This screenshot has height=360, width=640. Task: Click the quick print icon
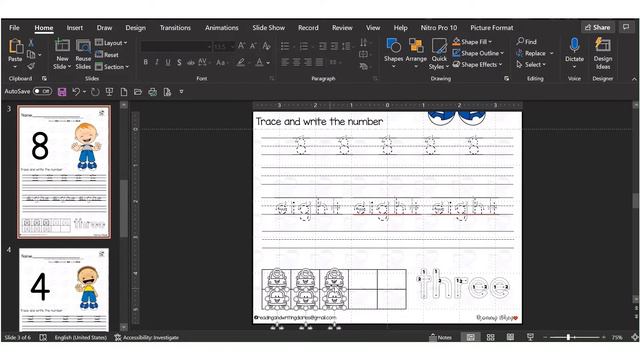point(153,92)
